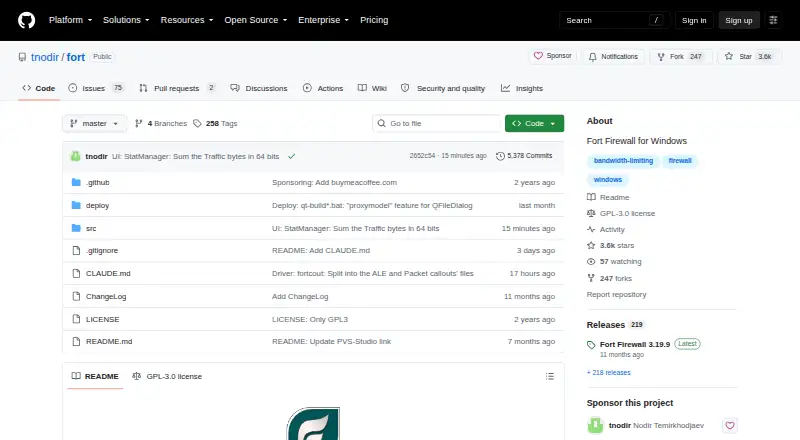Select the Code tab
Viewport: 800px width, 440px height.
38,88
